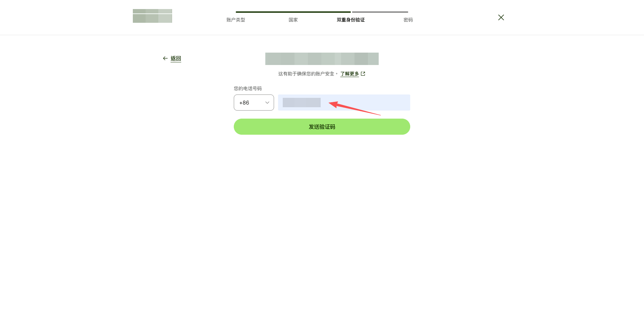Open the +86 country code dropdown

coord(254,103)
